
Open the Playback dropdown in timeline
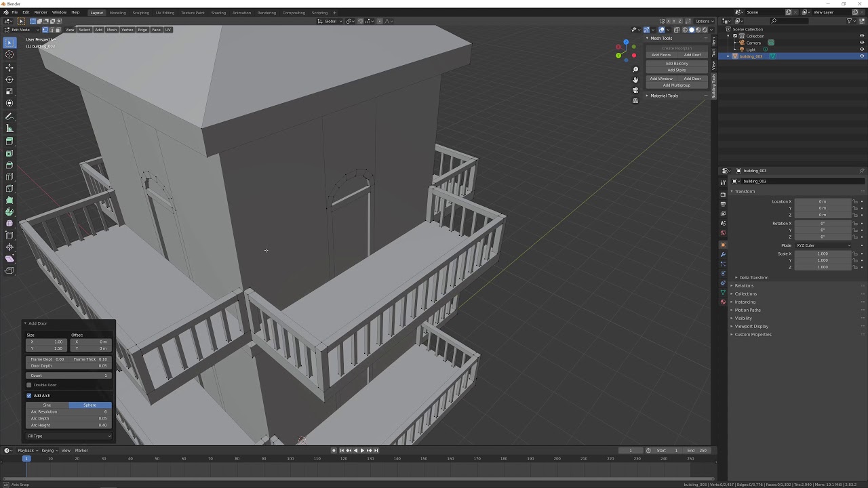(x=27, y=451)
